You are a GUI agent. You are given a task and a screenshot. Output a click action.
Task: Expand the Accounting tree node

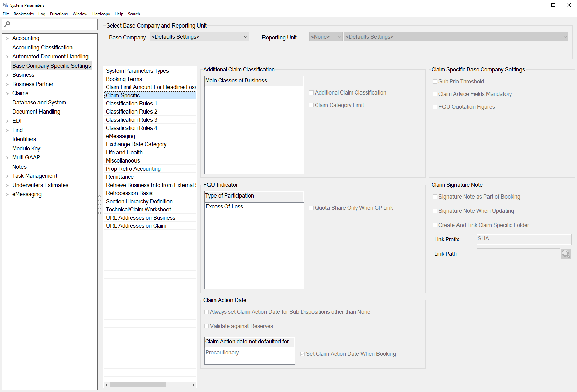7,38
